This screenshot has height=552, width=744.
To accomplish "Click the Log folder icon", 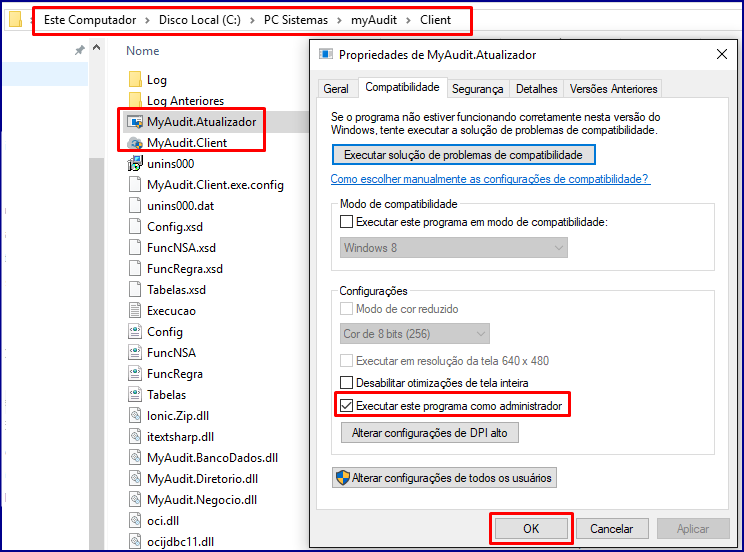I will [x=135, y=79].
